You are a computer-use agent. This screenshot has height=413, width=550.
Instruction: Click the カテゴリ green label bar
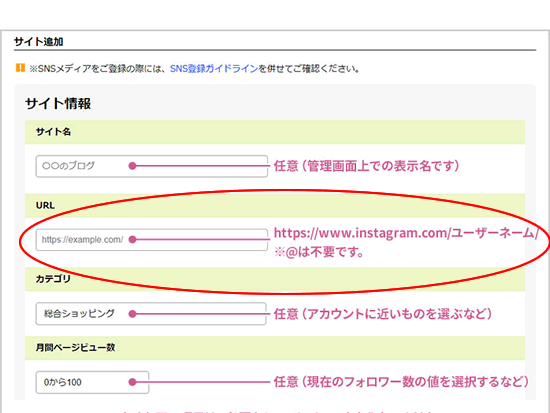tap(275, 279)
